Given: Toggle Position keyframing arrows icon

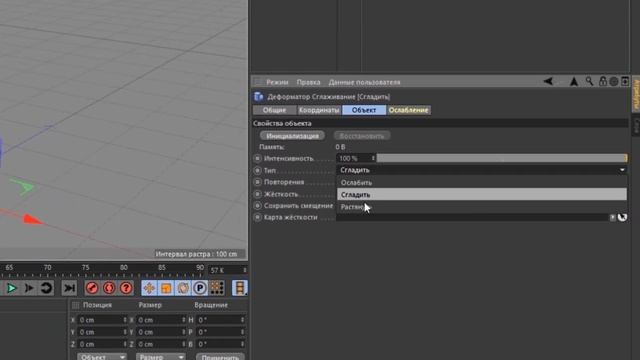Looking at the screenshot, I should tap(149, 288).
